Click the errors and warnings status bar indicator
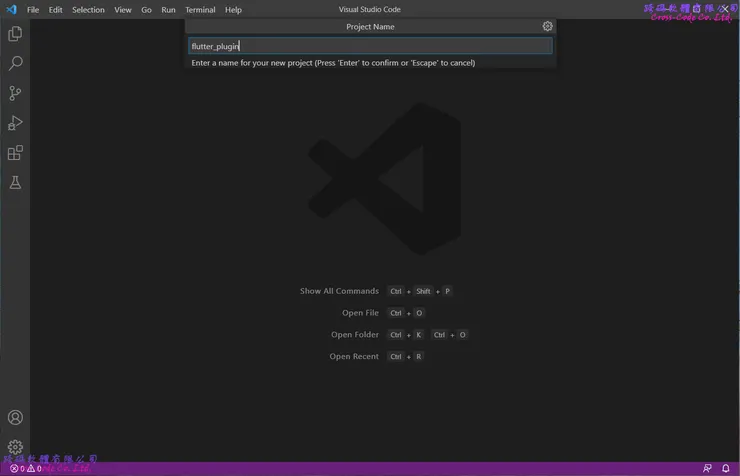740x476 pixels. (x=26, y=468)
